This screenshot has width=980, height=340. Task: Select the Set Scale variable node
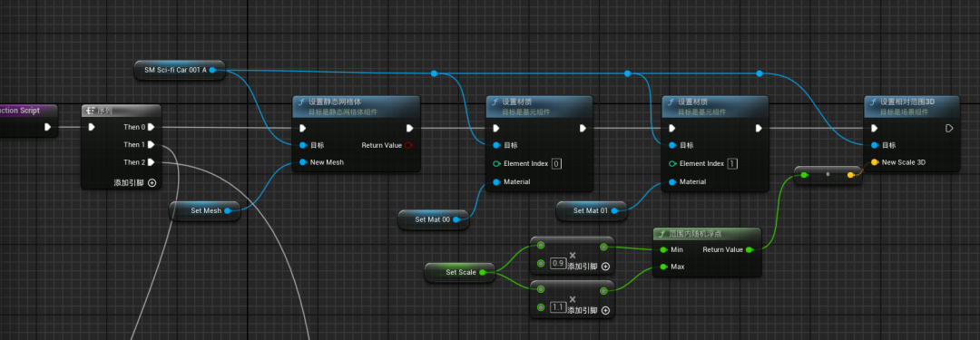point(459,272)
